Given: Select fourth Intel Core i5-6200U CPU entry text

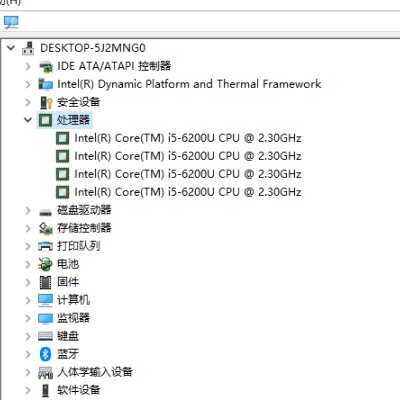Looking at the screenshot, I should click(x=188, y=192).
